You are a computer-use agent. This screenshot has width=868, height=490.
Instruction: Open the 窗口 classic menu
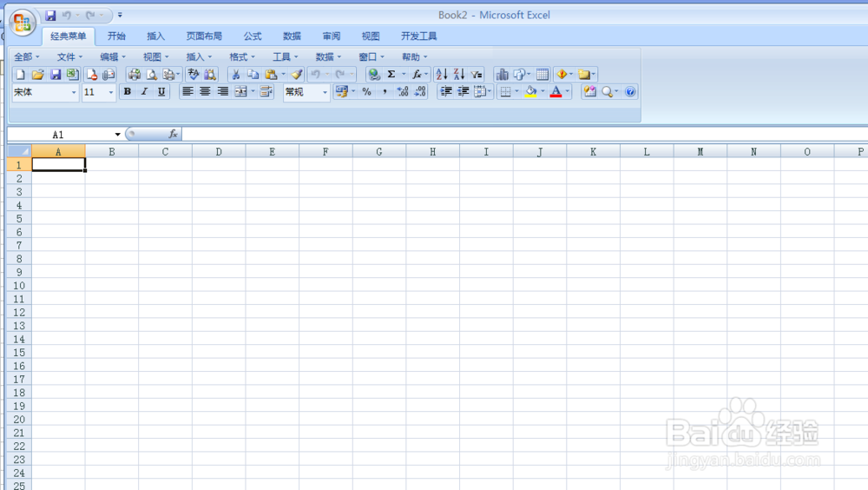(x=371, y=57)
